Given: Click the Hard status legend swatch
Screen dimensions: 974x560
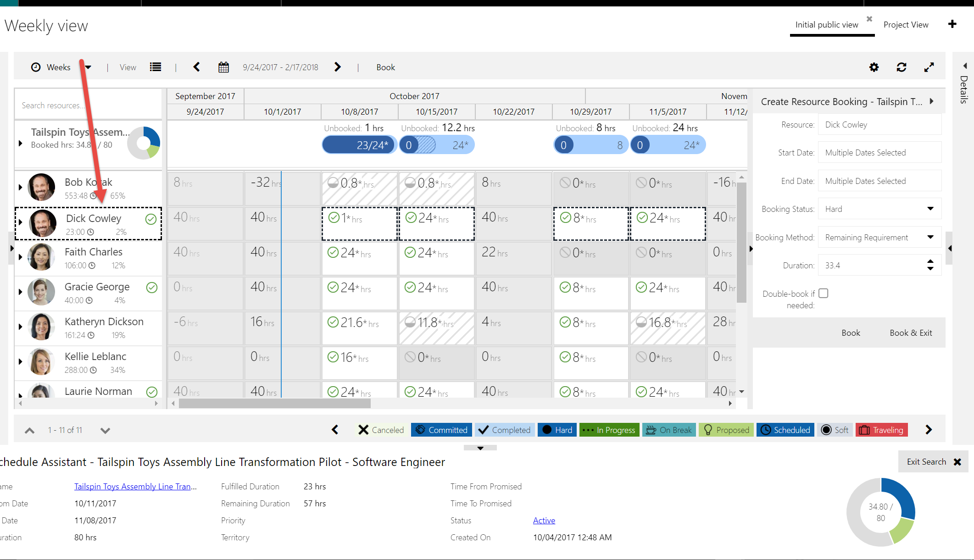Looking at the screenshot, I should [557, 430].
